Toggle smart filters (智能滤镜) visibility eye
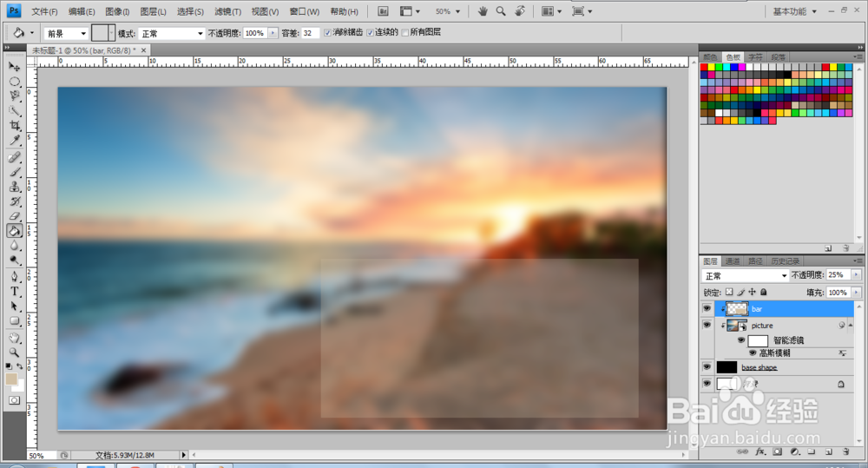Viewport: 868px width, 468px height. [741, 340]
